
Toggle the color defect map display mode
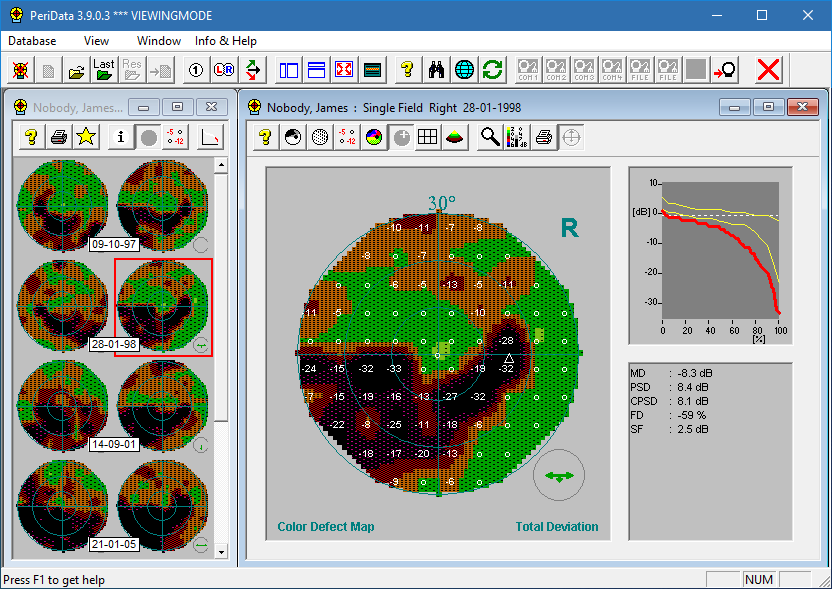tap(374, 137)
